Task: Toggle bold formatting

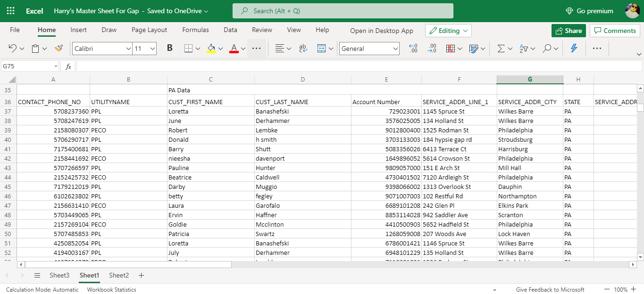Action: point(170,49)
